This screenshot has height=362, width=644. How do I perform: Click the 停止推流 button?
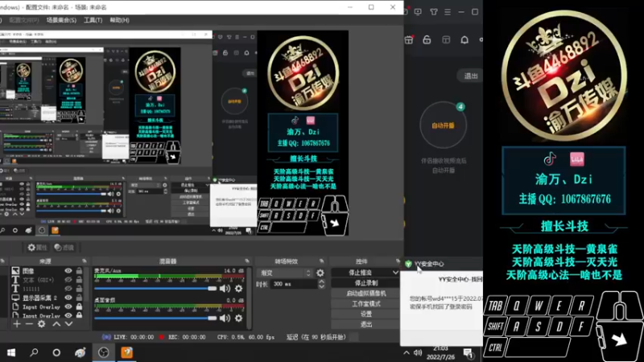pyautogui.click(x=361, y=273)
